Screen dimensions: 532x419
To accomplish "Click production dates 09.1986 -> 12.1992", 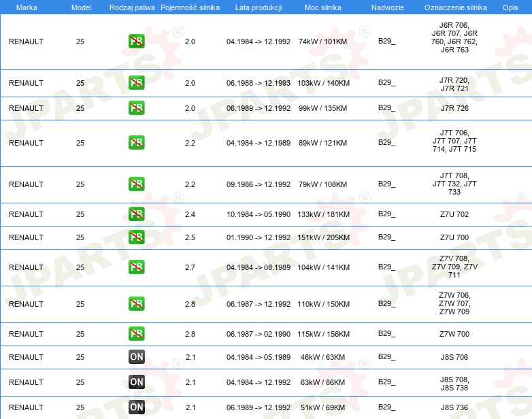I will click(x=259, y=184).
